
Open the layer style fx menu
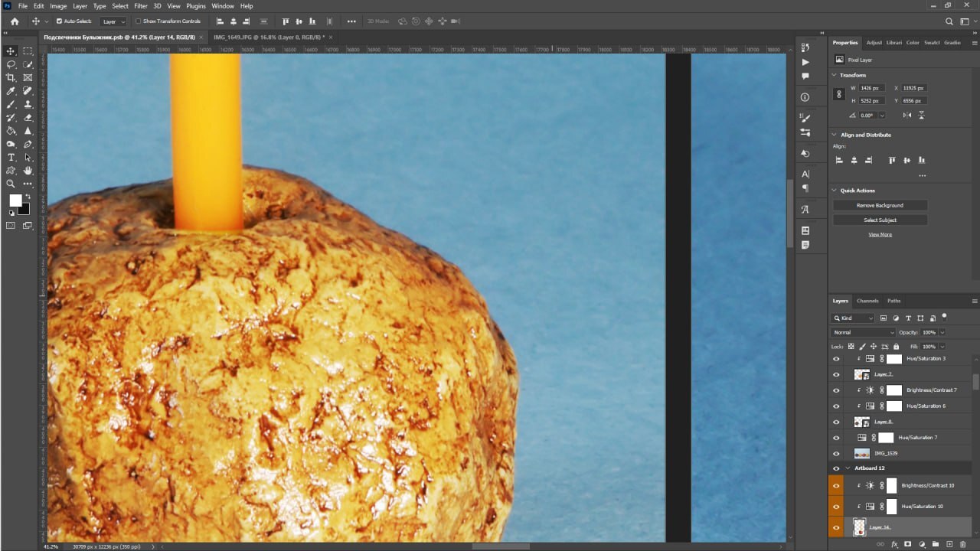(x=893, y=545)
